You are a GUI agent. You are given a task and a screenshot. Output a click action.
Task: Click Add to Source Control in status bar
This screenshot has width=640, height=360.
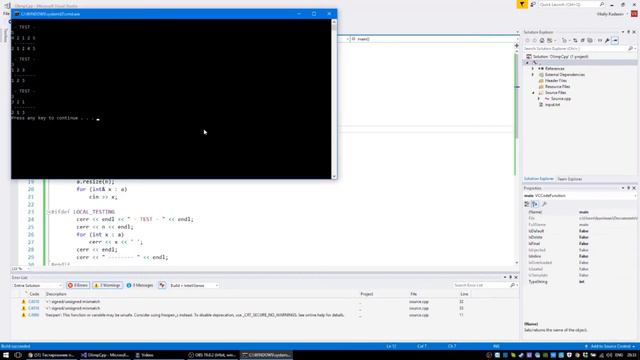tap(611, 346)
